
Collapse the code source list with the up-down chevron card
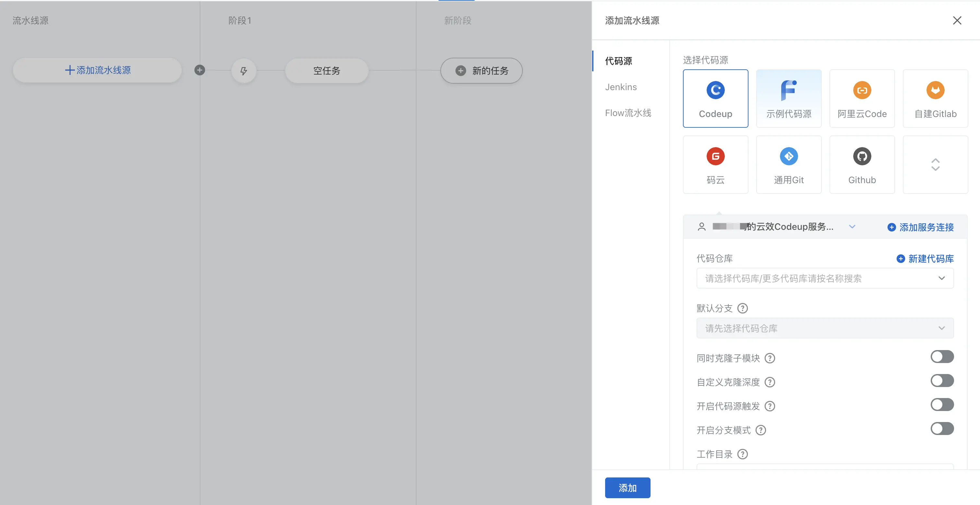point(935,165)
